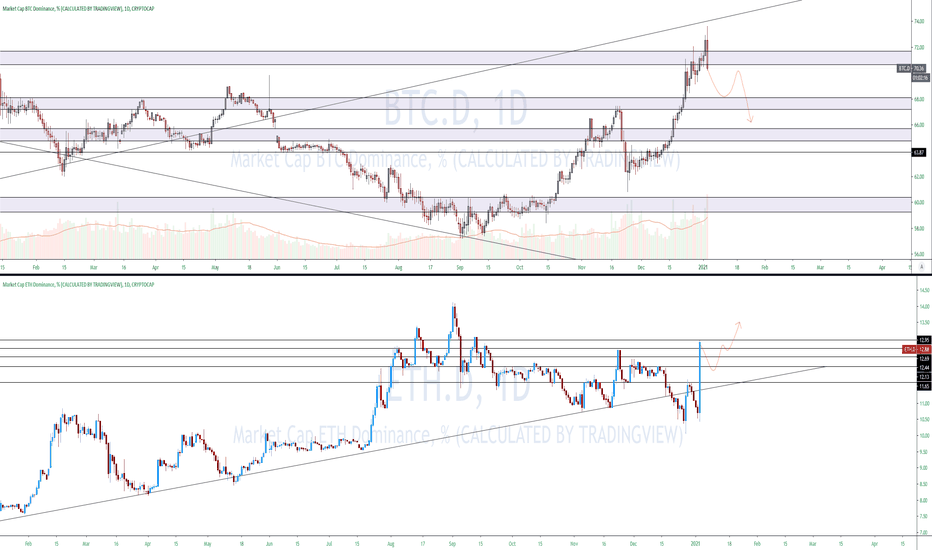The height and width of the screenshot is (550, 932).
Task: Click 'Jul' on the ETH chart time axis
Action: tap(329, 543)
